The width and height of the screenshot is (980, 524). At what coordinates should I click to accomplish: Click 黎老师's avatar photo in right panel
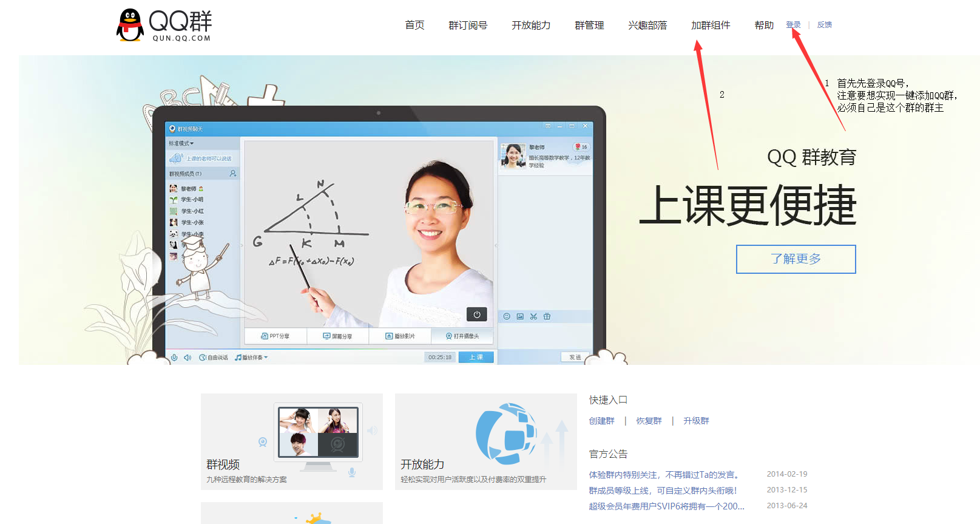tap(513, 155)
